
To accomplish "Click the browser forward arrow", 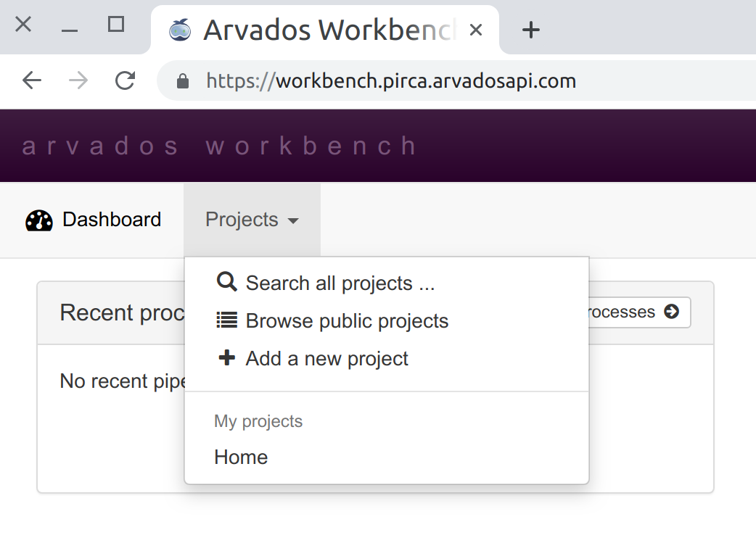I will coord(78,80).
